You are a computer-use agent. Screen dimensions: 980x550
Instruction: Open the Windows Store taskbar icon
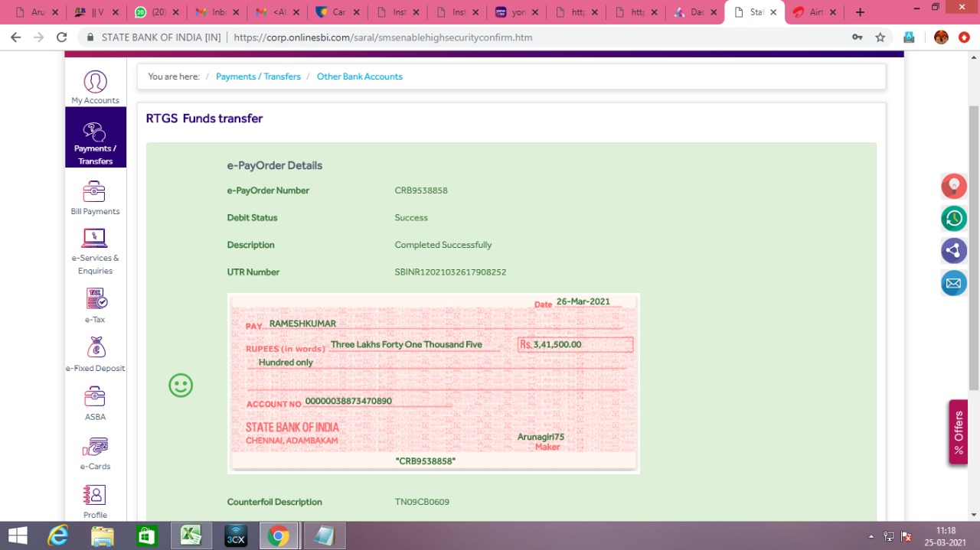[x=146, y=535]
